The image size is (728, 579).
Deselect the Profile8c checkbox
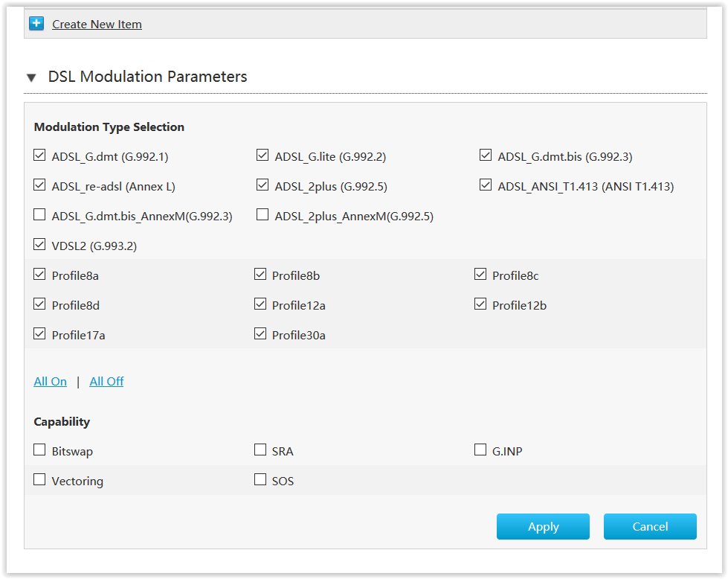coord(480,275)
